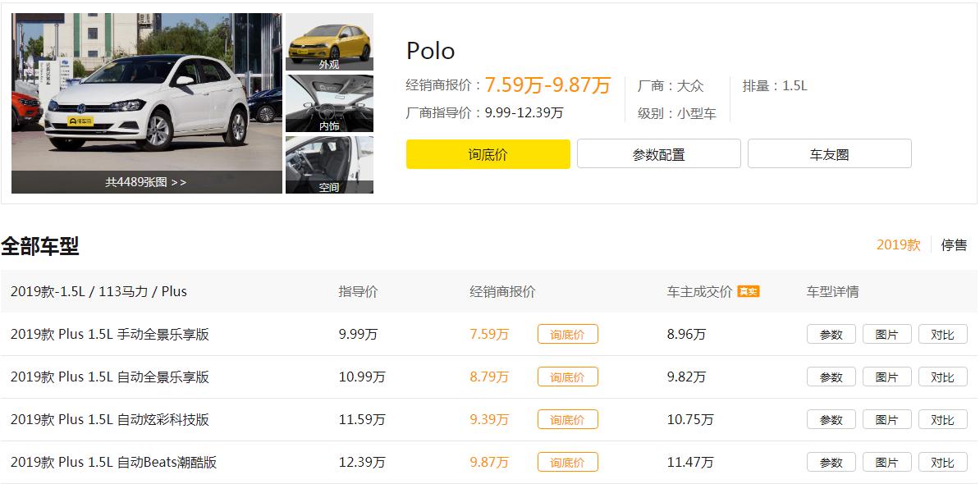Viewport: 980px width, 484px height.
Task: View 图片 photos of 自动Beats潮酷版
Action: (x=886, y=462)
